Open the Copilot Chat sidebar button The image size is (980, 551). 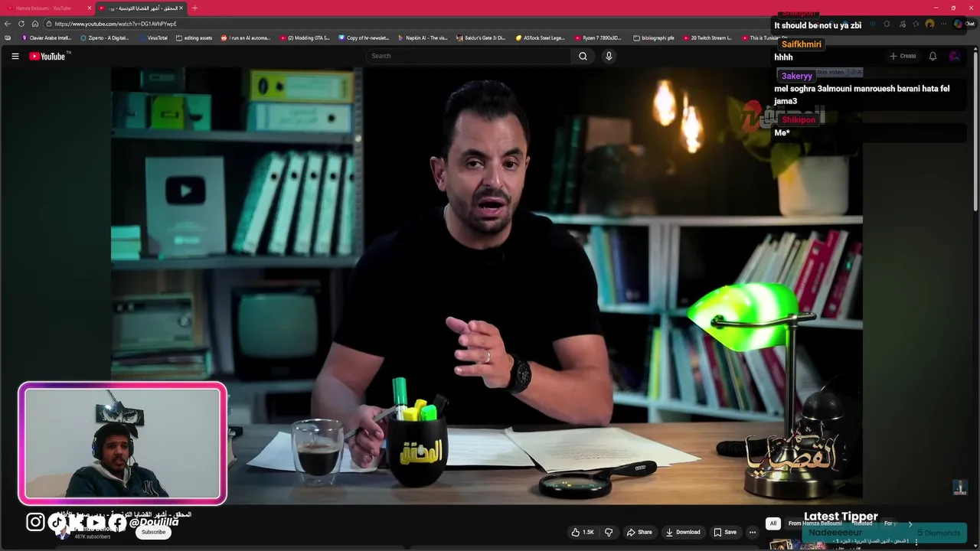(x=964, y=24)
